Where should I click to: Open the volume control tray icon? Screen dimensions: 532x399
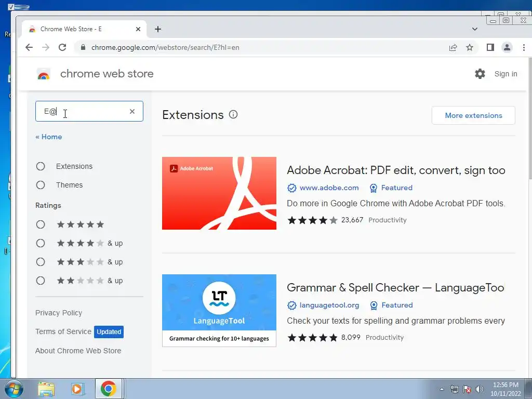click(480, 389)
